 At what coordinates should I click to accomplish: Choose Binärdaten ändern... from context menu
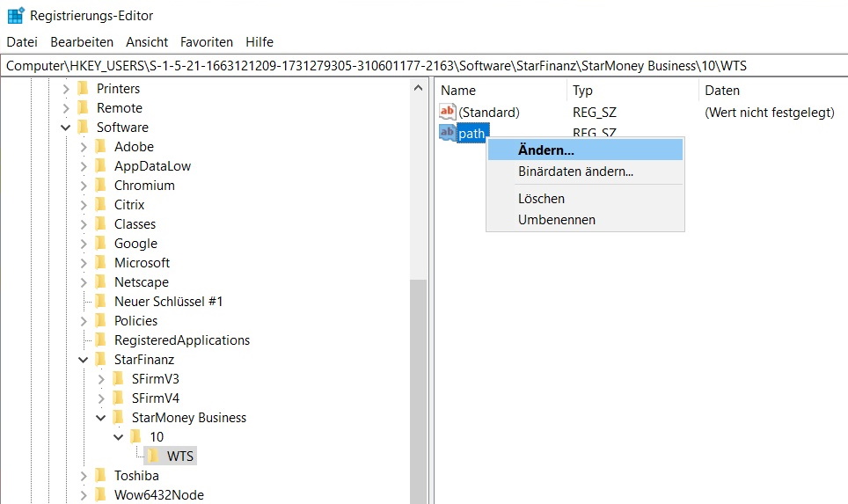pyautogui.click(x=585, y=172)
